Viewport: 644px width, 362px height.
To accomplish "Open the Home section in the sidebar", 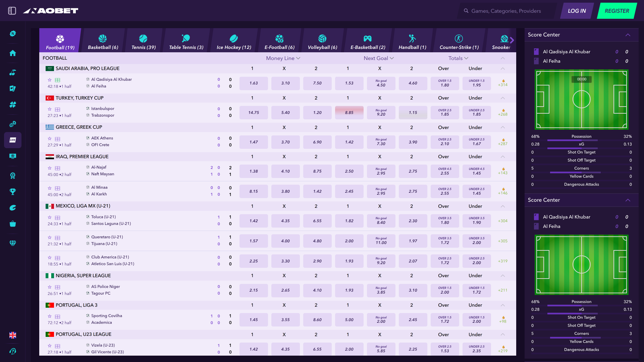I will tap(13, 53).
